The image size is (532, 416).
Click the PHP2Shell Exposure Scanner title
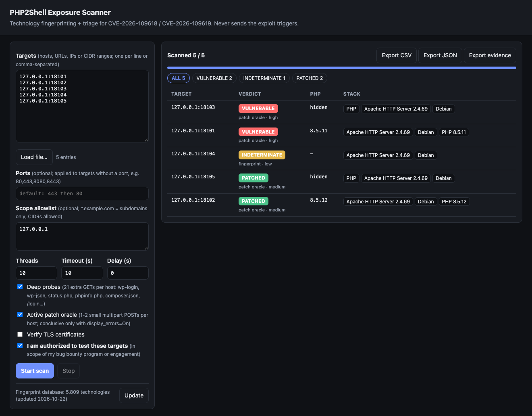pos(60,13)
